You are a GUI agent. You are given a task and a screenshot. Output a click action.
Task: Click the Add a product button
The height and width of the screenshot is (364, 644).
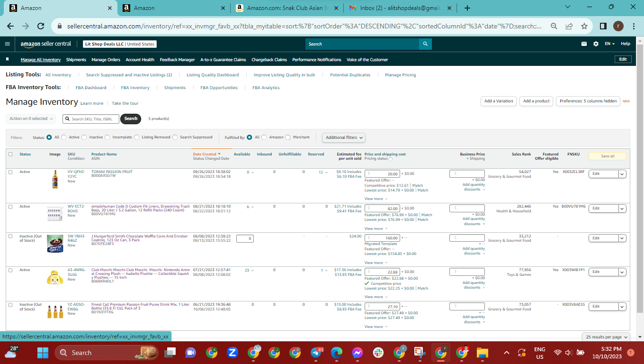click(537, 101)
